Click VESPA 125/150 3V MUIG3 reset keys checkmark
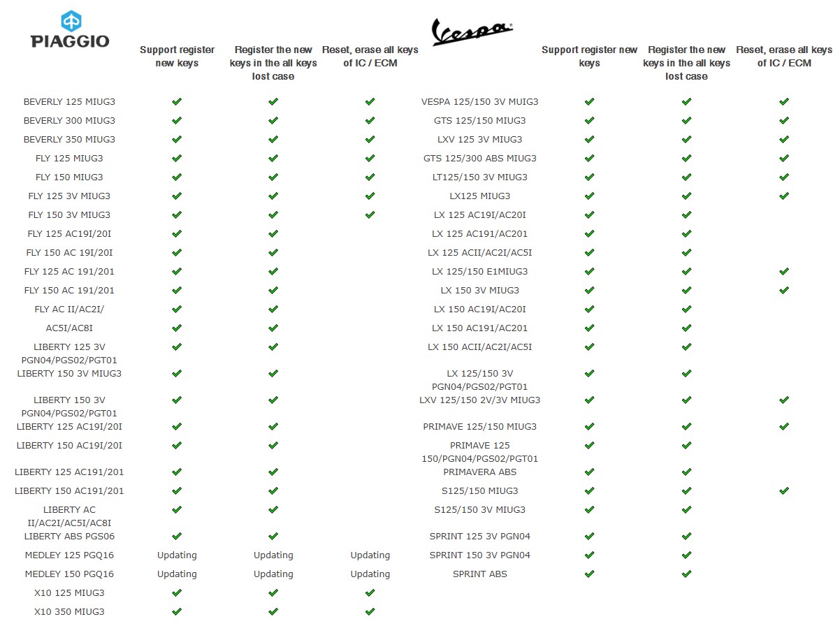The height and width of the screenshot is (626, 840). (784, 102)
